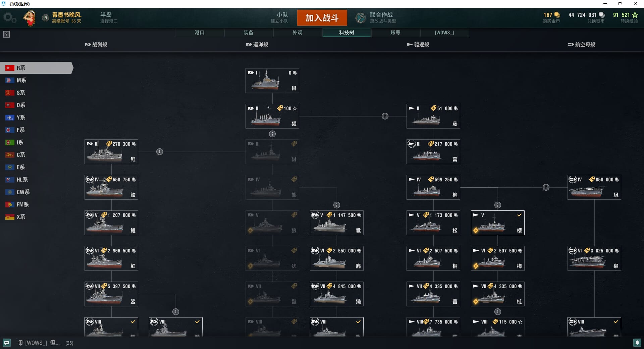Select the tier V 樱 destroyer tile
This screenshot has width=644, height=349.
click(498, 223)
